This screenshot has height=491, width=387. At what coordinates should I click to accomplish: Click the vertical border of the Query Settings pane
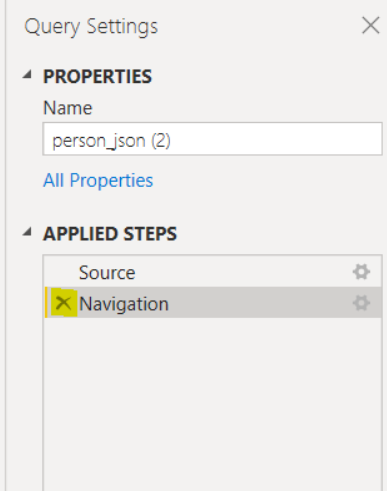coord(5,245)
